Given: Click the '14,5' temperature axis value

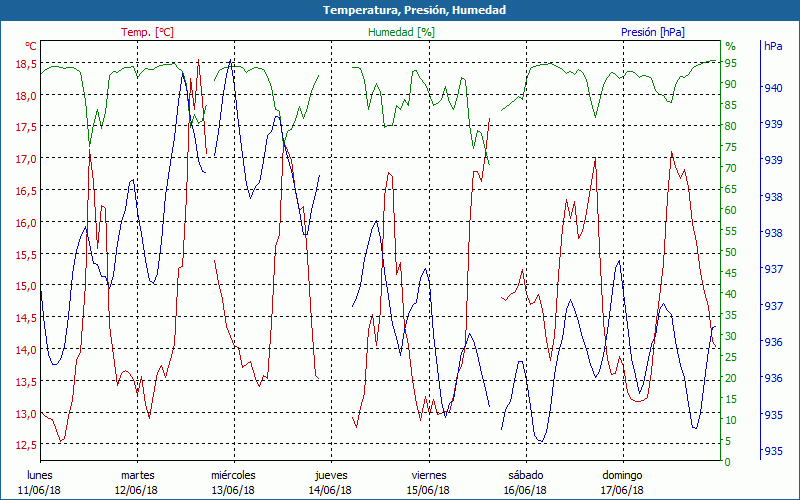Looking at the screenshot, I should [x=27, y=318].
